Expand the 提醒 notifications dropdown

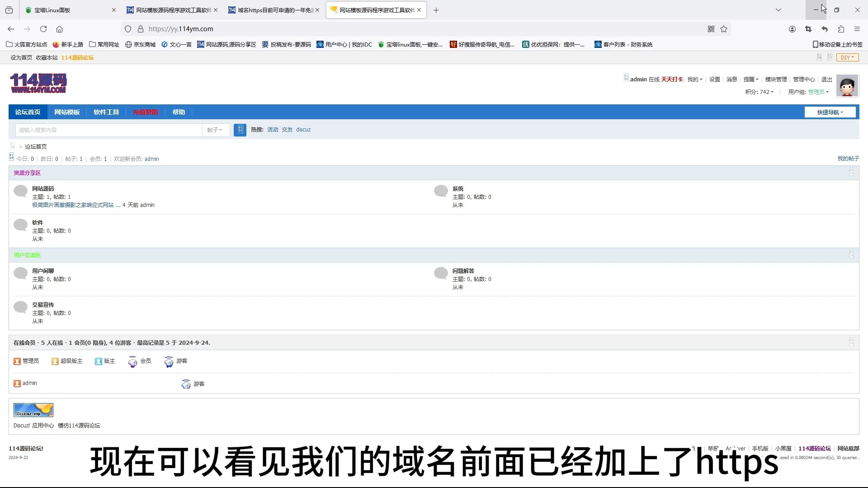(750, 79)
